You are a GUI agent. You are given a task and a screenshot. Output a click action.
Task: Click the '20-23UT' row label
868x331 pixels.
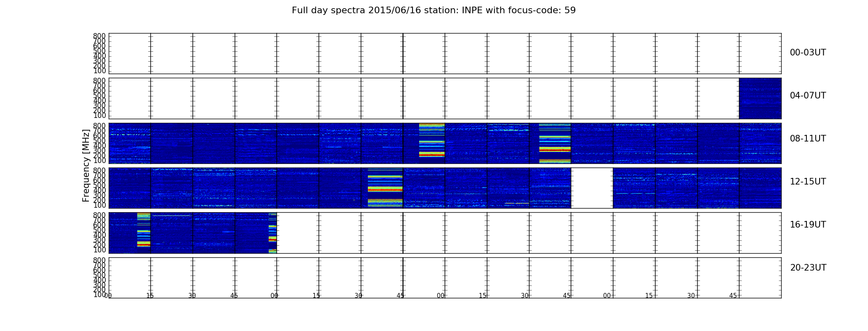click(x=808, y=268)
